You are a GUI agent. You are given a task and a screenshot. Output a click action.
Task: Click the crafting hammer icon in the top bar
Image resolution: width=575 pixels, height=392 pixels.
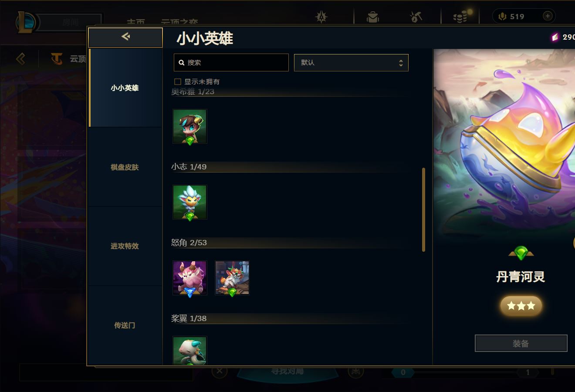(x=416, y=17)
